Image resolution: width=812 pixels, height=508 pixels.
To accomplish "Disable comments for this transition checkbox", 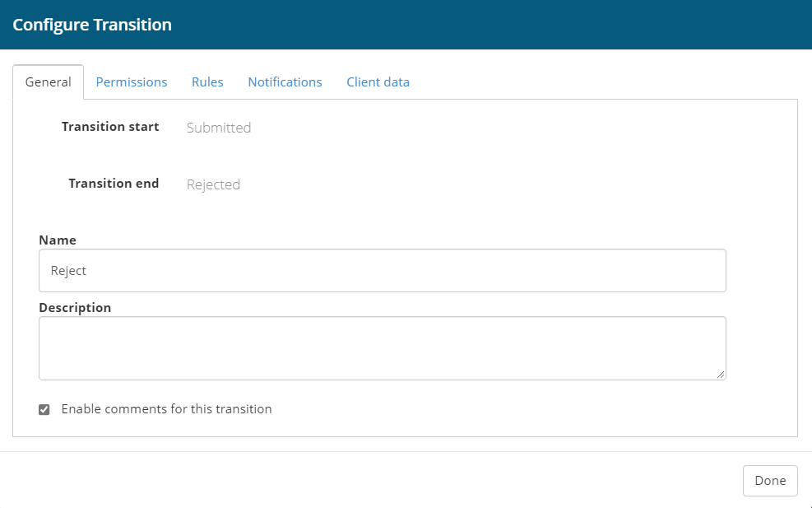I will coord(44,409).
